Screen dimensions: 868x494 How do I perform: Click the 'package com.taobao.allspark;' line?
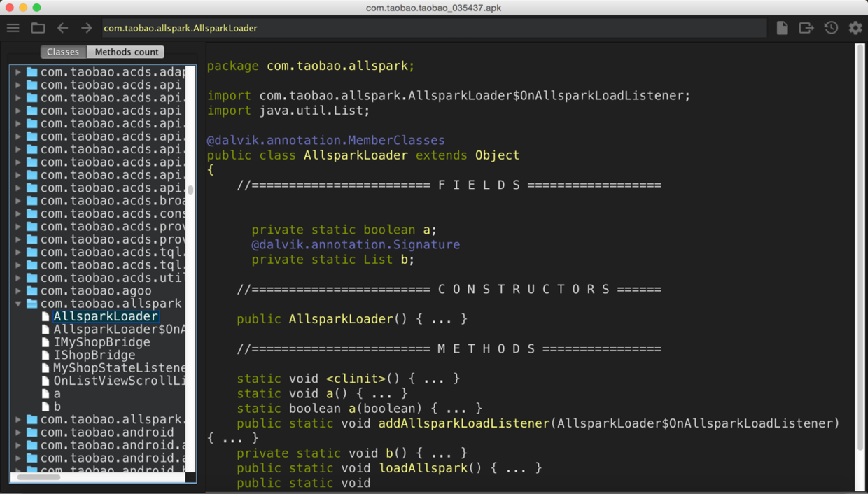point(311,66)
